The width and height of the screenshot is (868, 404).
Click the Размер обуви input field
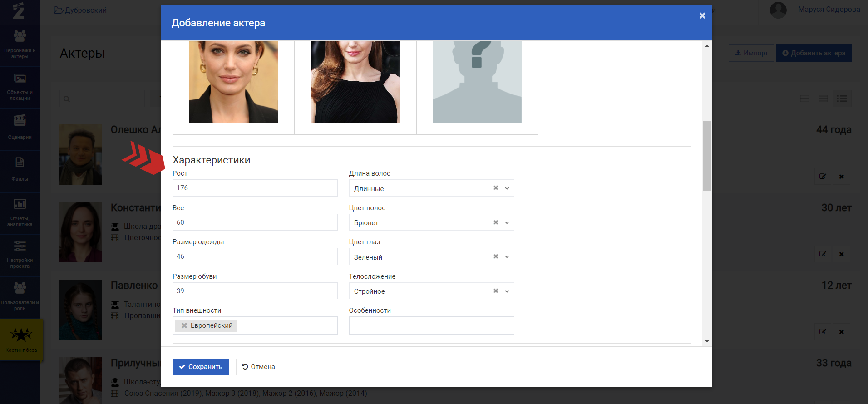coord(255,291)
